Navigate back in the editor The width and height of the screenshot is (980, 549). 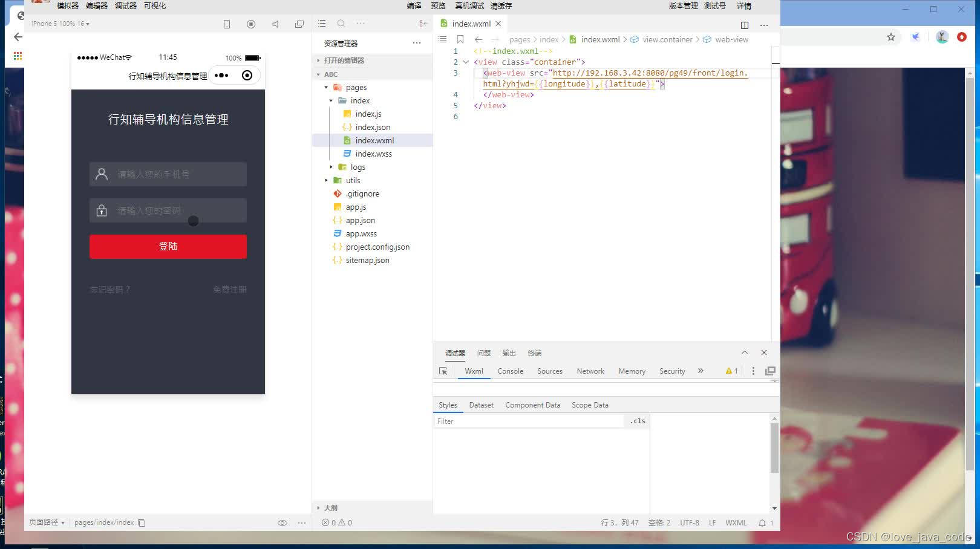pos(479,39)
